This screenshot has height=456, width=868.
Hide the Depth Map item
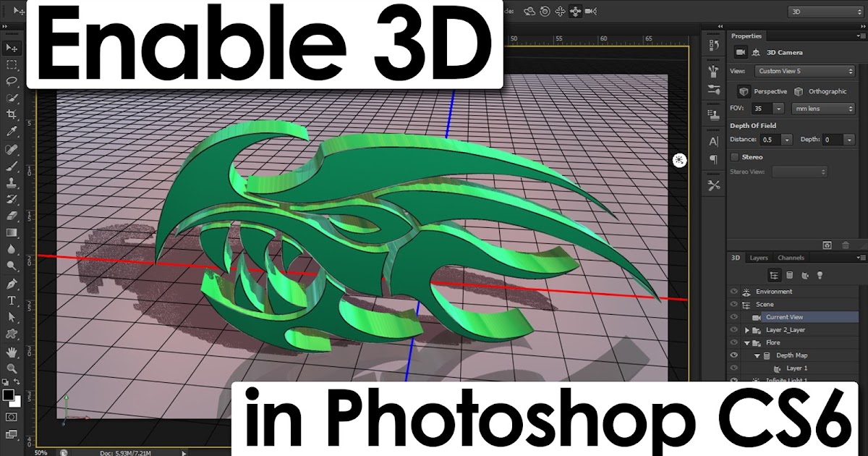pos(735,355)
